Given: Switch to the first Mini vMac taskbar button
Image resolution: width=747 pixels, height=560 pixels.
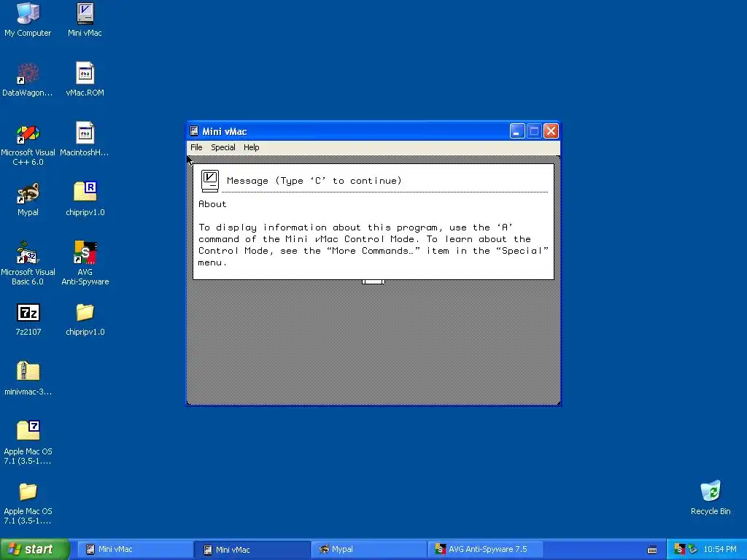Looking at the screenshot, I should coord(133,550).
